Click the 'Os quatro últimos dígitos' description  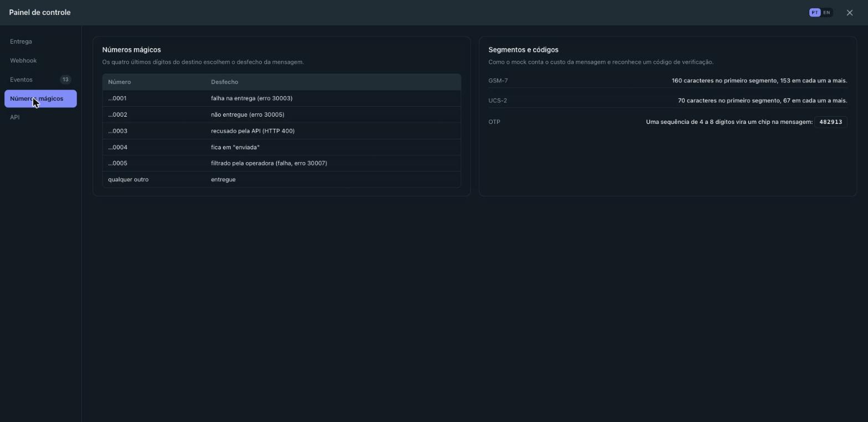pyautogui.click(x=203, y=62)
